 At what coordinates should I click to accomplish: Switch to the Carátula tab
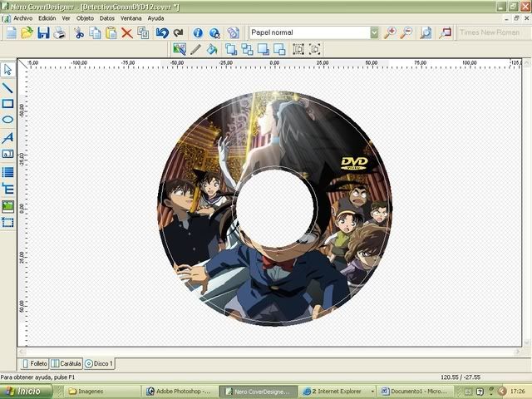coord(66,364)
